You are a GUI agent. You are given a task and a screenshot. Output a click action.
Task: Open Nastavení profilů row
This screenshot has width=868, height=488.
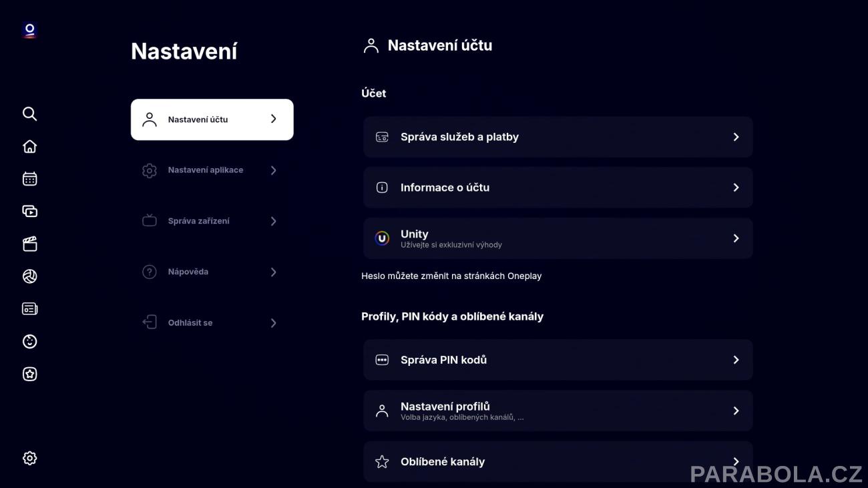[558, 411]
